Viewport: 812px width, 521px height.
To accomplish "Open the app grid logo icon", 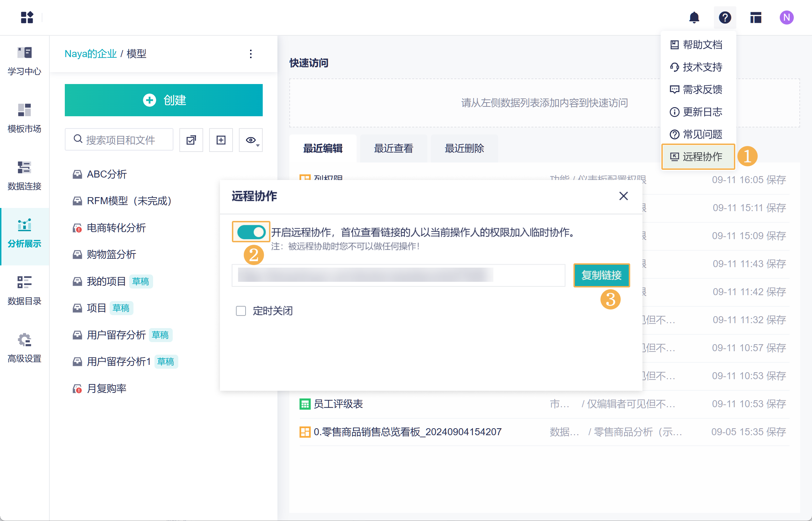I will pos(27,18).
